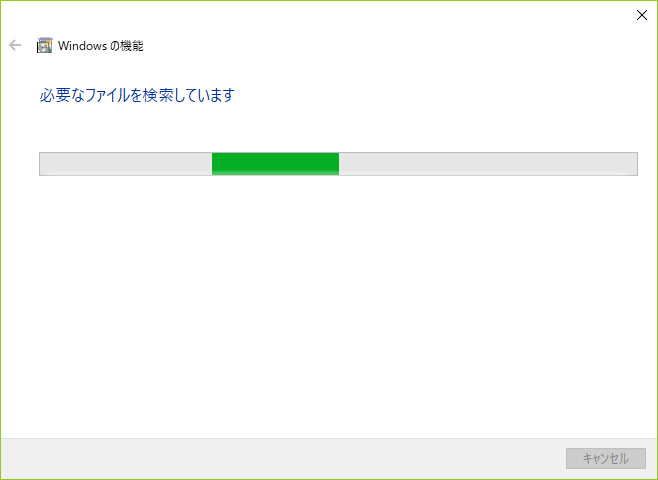Viewport: 658px width, 480px height.
Task: Click the ファイル word in the heading
Action: click(x=106, y=95)
